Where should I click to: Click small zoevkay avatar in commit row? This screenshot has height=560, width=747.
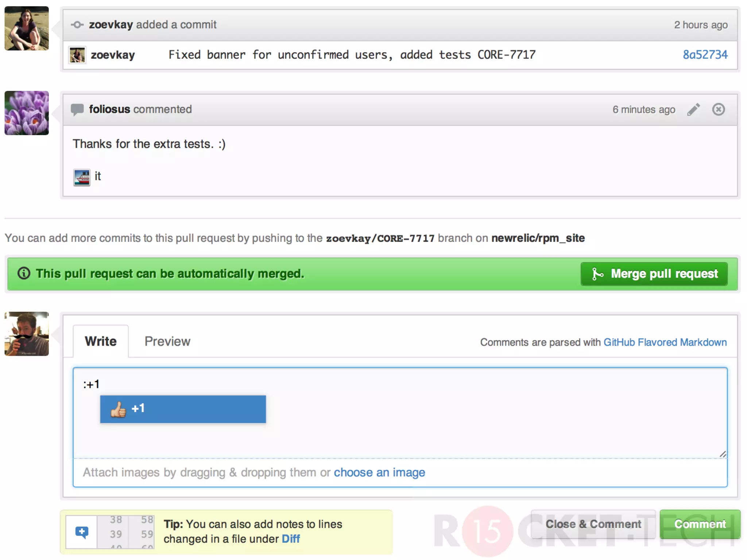tap(77, 55)
